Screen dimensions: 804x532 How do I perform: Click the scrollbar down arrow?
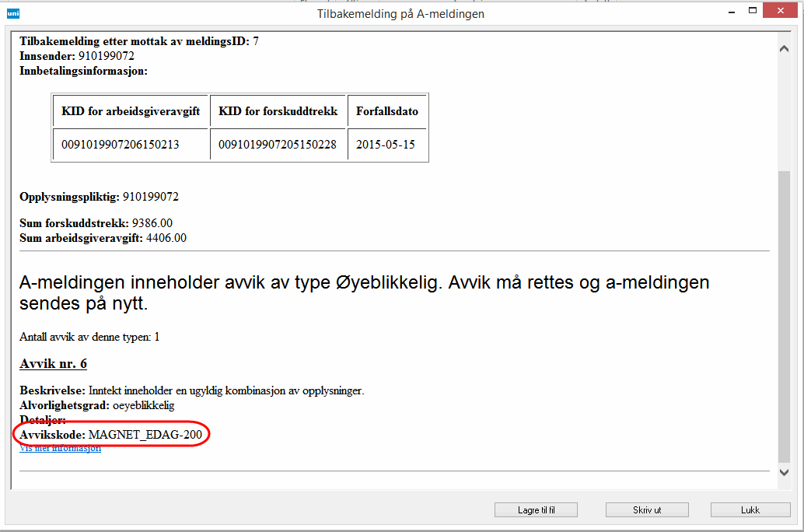[x=784, y=472]
